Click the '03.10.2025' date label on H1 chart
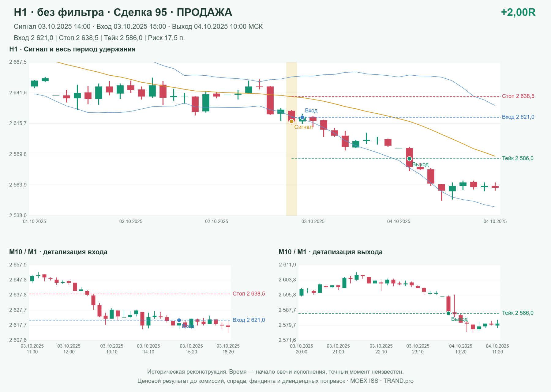This screenshot has height=392, width=551. [313, 221]
